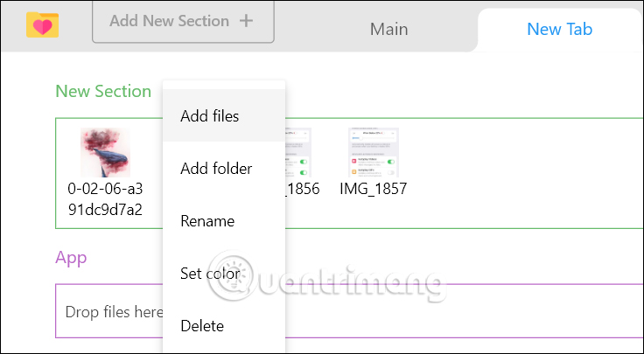Choose Add files from context menu
This screenshot has width=644, height=354.
209,115
